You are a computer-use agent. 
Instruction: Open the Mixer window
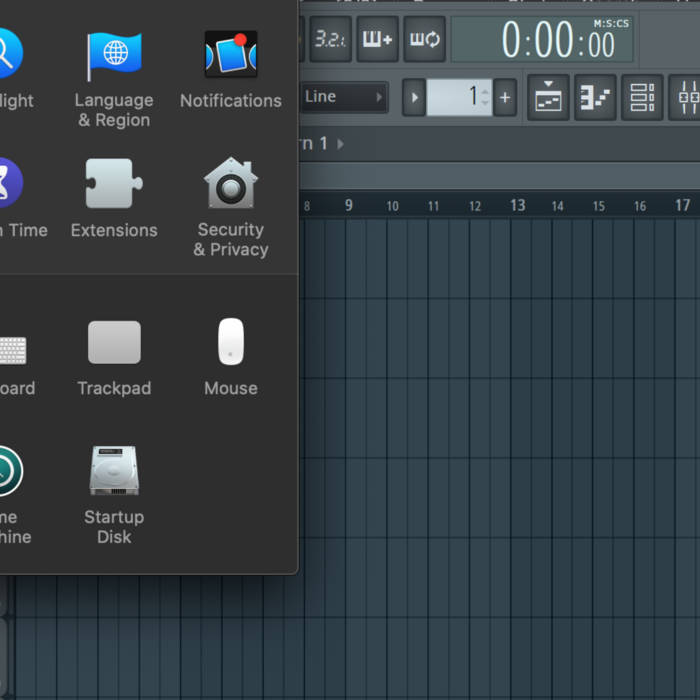[x=688, y=97]
